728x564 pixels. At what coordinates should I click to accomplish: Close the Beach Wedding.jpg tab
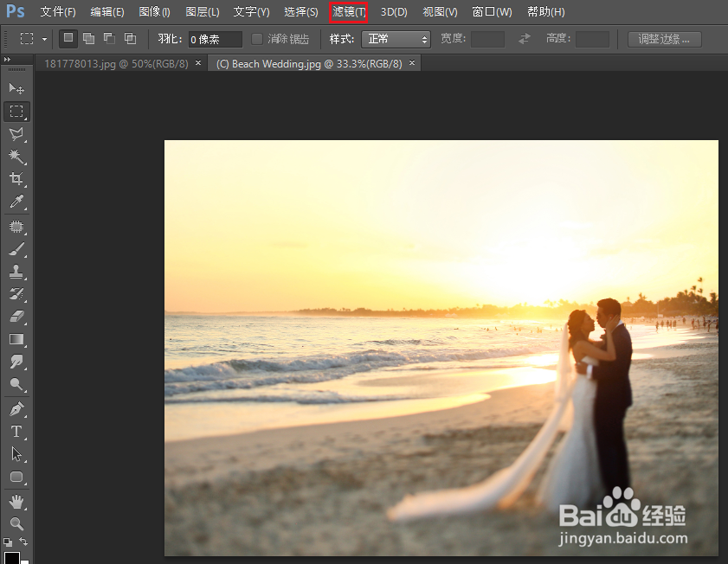coord(412,62)
